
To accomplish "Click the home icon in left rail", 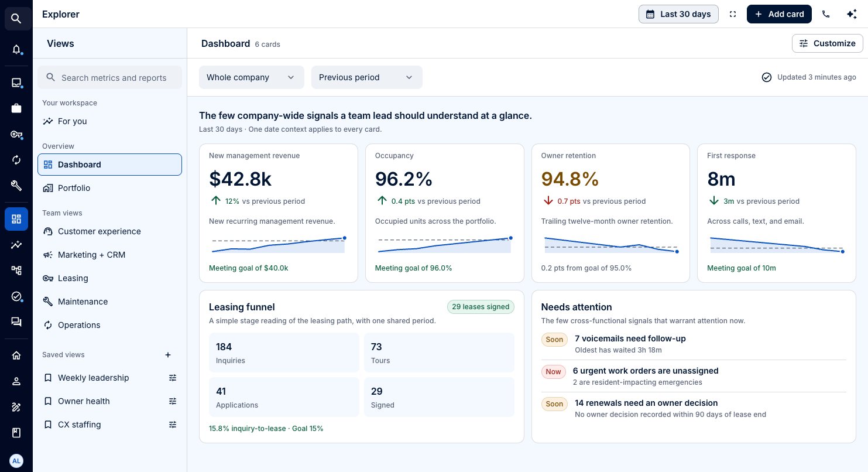I will [x=16, y=355].
